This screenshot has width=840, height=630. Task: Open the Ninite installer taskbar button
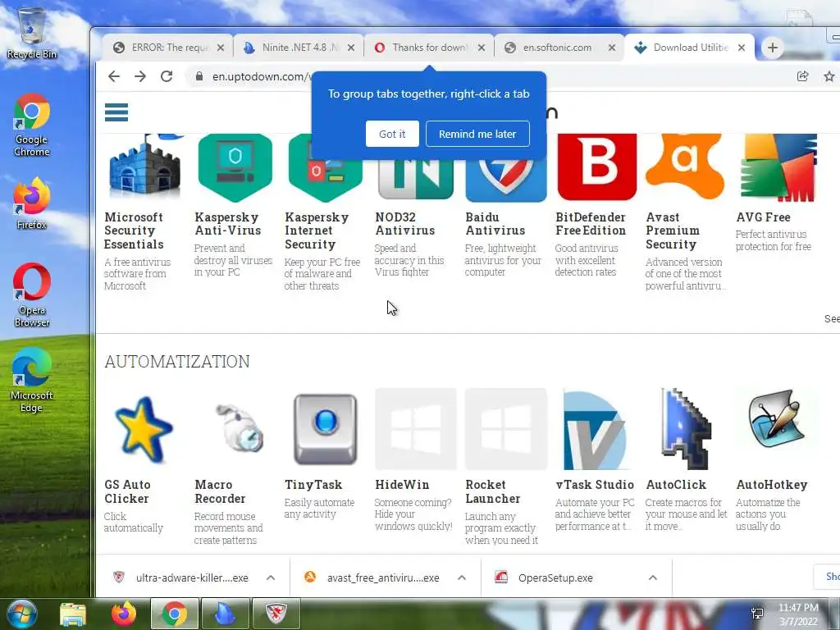pyautogui.click(x=225, y=614)
